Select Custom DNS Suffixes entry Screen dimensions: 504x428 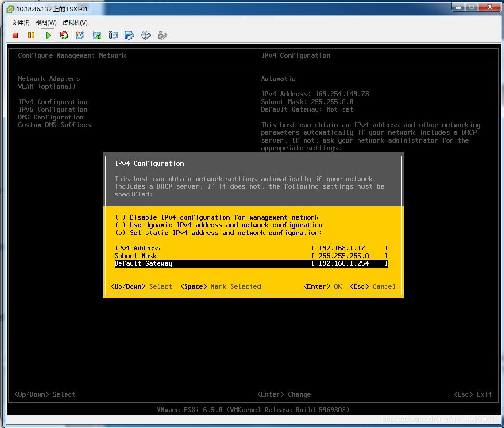tap(54, 125)
